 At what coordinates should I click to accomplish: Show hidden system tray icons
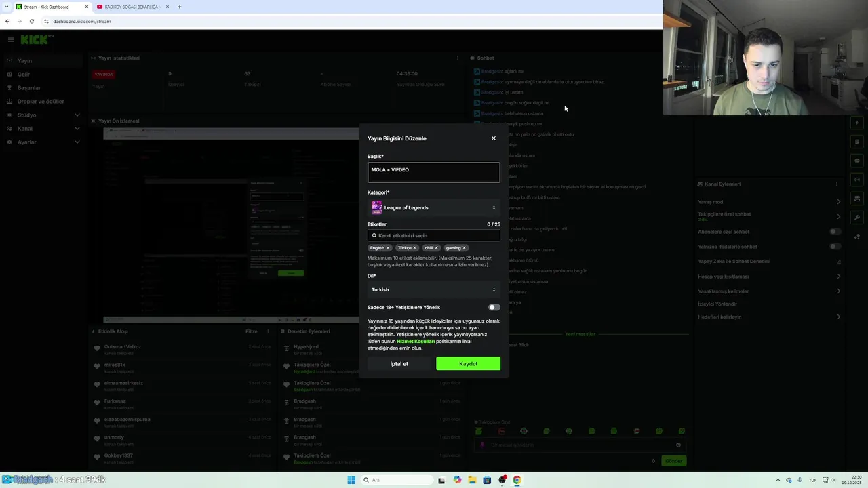pos(778,480)
